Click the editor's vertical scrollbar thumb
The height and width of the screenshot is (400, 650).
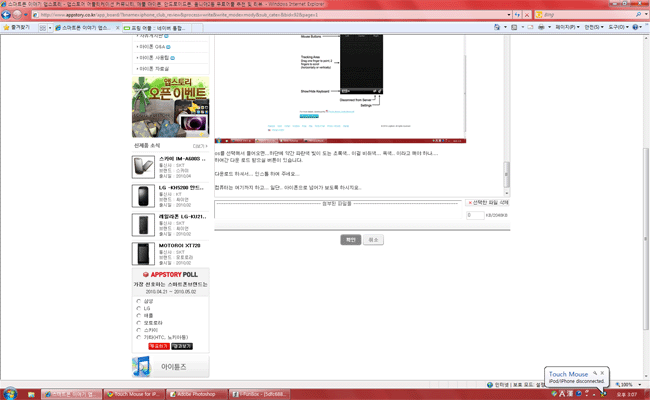point(507,175)
